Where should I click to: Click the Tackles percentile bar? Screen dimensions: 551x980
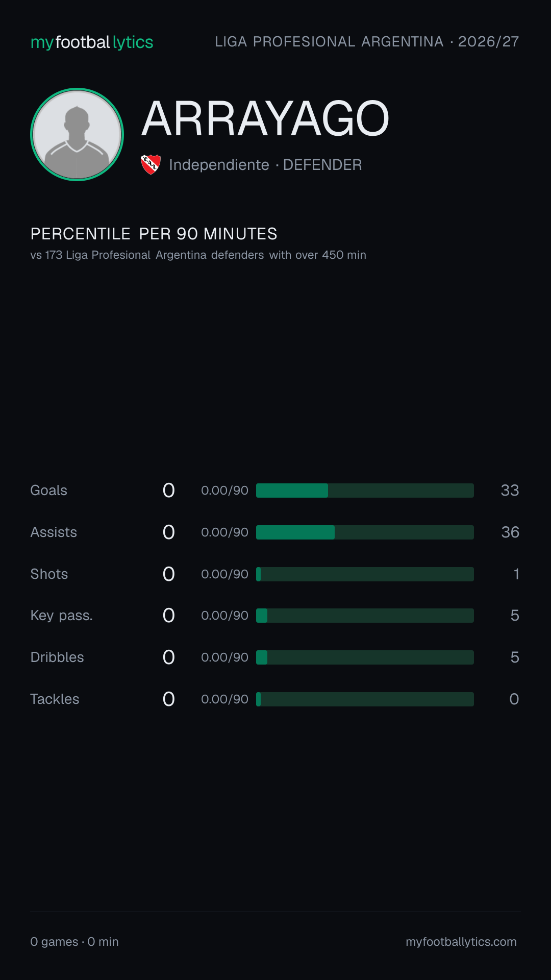[365, 699]
